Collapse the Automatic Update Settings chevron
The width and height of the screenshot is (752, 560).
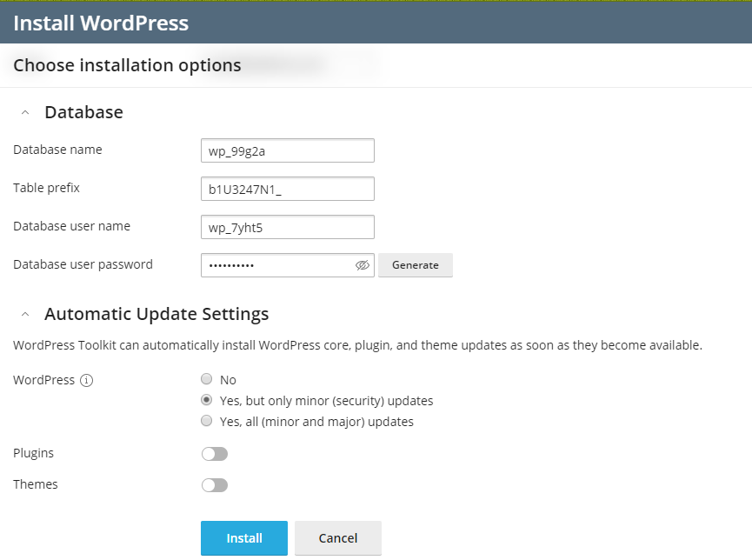tap(25, 315)
